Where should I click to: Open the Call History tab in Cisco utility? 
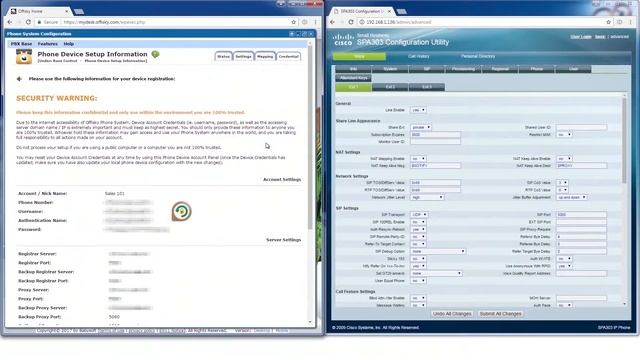[x=419, y=56]
